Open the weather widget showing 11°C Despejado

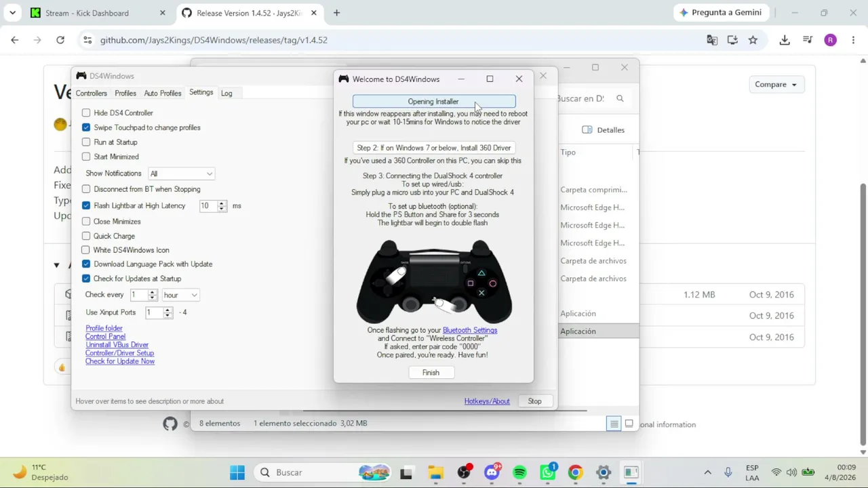click(x=41, y=472)
